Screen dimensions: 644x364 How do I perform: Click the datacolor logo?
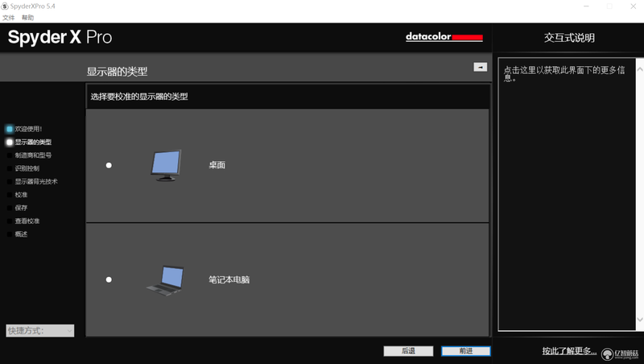point(444,36)
